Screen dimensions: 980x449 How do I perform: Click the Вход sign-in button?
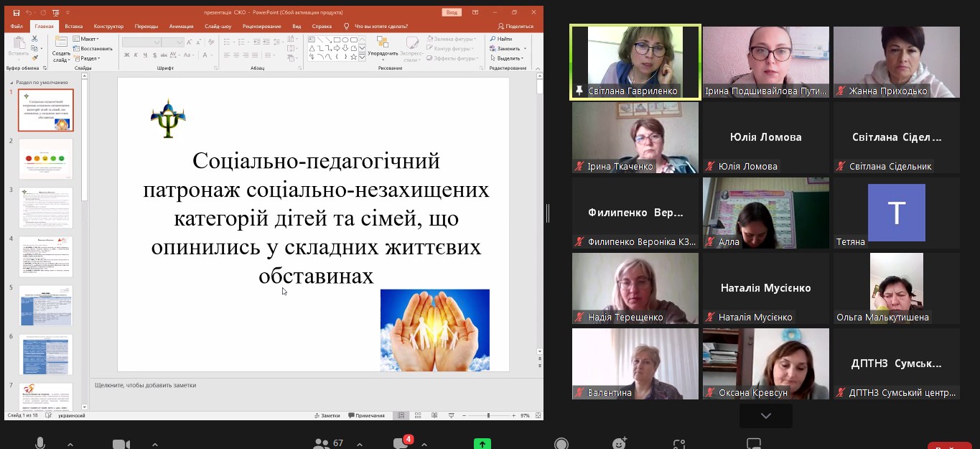tap(452, 12)
